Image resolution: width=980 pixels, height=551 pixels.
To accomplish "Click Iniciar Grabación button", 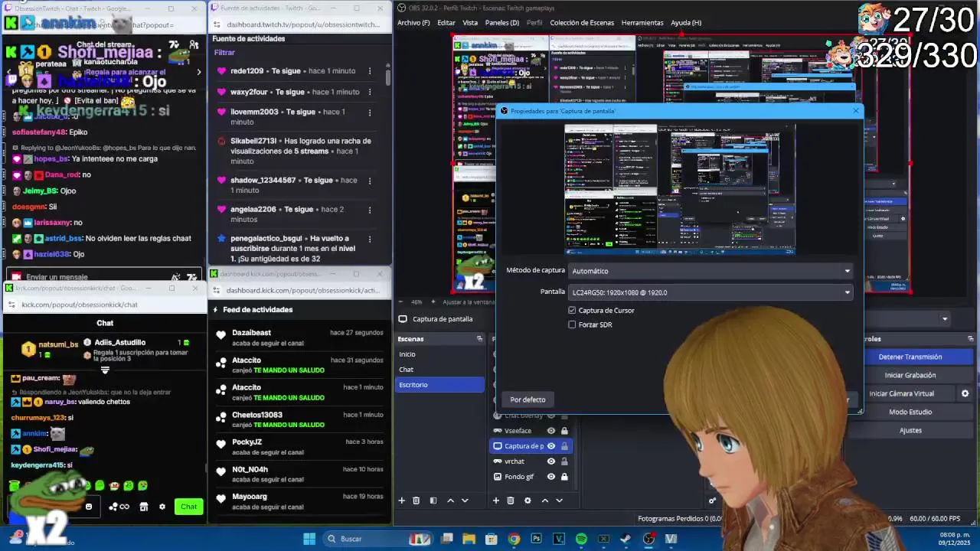I will coord(910,375).
